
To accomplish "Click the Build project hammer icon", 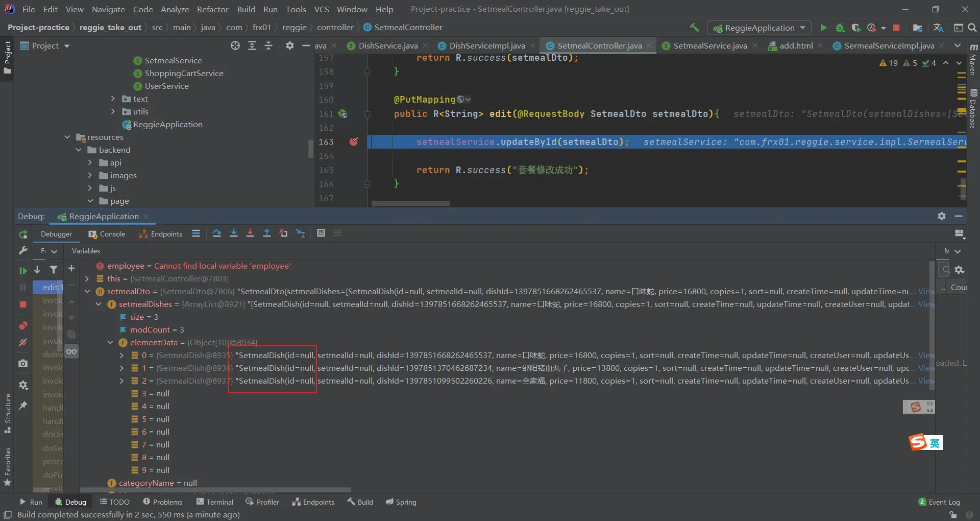I will pos(694,28).
